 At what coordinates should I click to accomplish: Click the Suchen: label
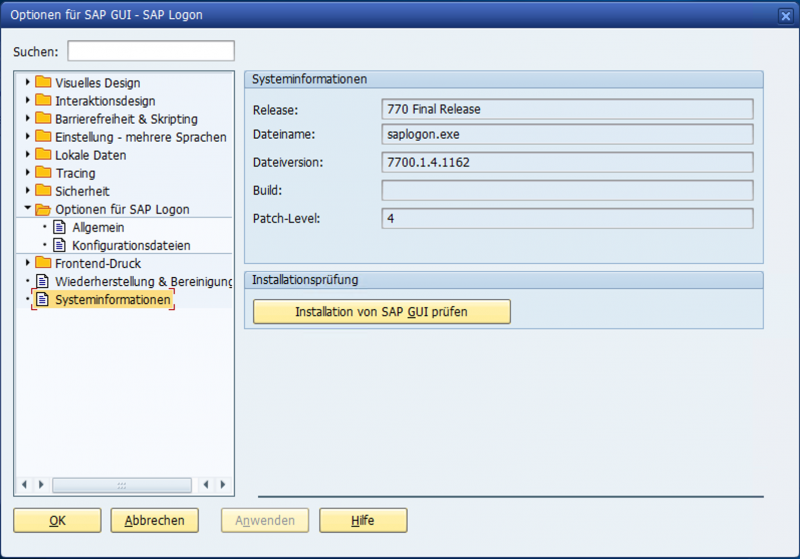pyautogui.click(x=36, y=52)
